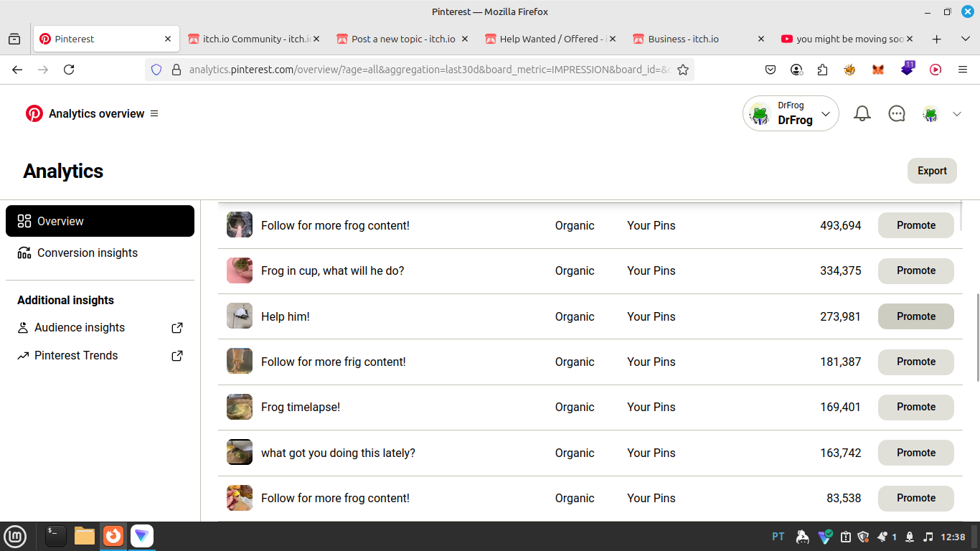This screenshot has width=980, height=551.
Task: Open the Analytics overview menu
Action: [x=154, y=113]
